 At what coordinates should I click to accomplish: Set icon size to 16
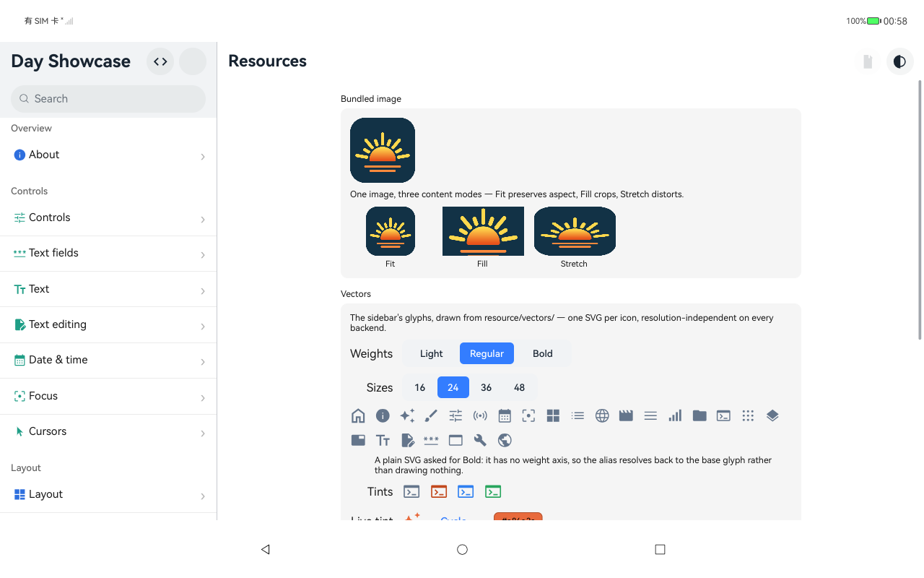[420, 387]
